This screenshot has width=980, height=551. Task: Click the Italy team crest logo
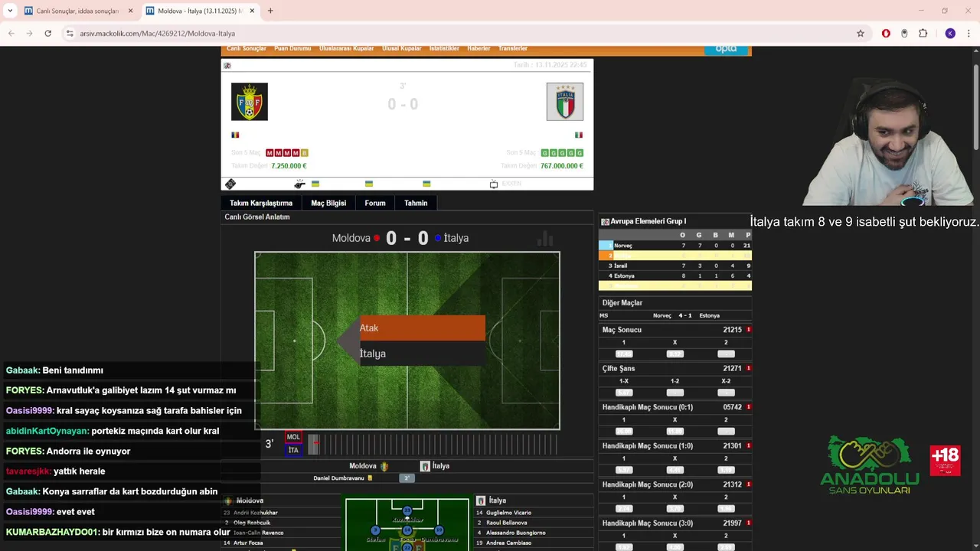coord(565,102)
